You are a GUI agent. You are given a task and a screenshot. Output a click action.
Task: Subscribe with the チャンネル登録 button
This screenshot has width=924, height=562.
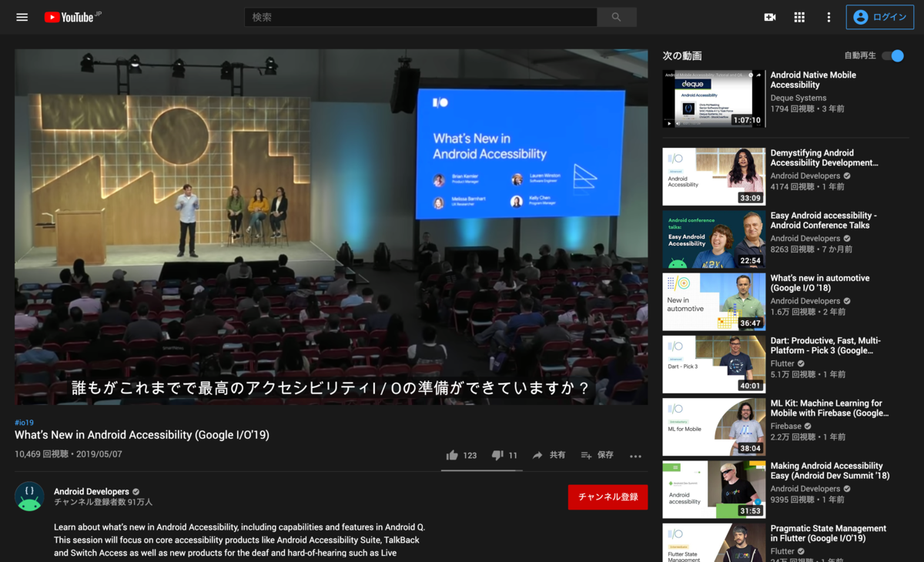tap(608, 497)
